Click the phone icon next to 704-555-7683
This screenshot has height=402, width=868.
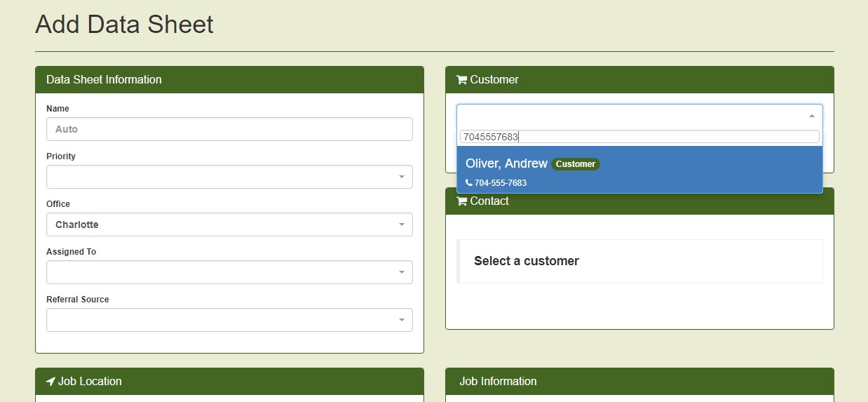pos(469,183)
